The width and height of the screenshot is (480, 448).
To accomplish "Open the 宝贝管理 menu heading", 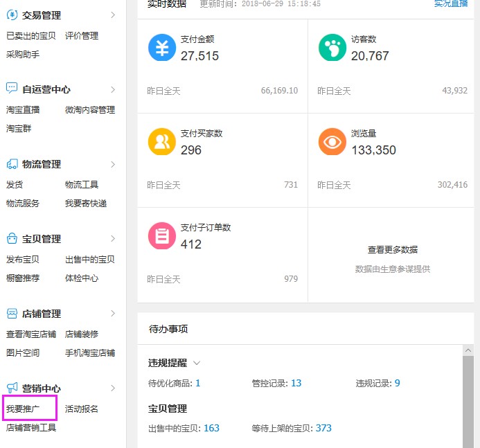I will [x=42, y=239].
